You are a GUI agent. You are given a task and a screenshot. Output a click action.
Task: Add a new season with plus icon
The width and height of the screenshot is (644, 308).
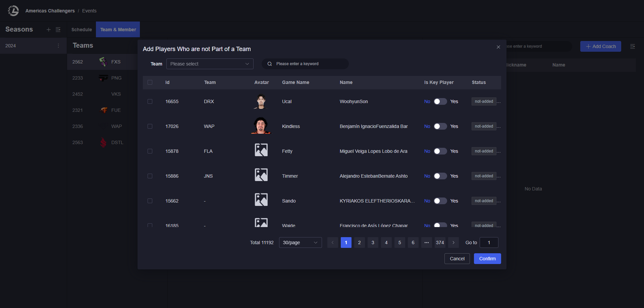tap(49, 30)
